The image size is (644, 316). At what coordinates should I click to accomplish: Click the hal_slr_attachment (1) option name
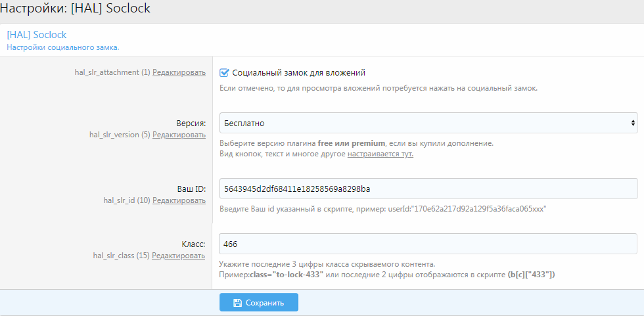click(112, 72)
